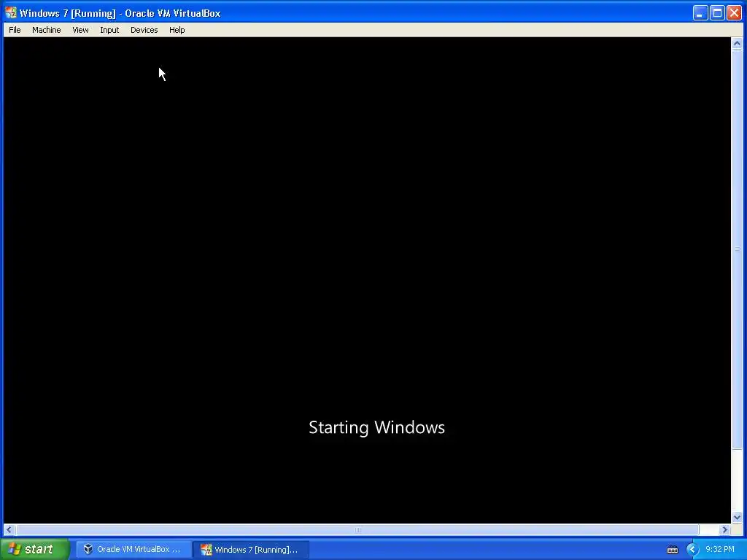The width and height of the screenshot is (747, 560).
Task: Expand hidden system tray icons arrow
Action: pyautogui.click(x=692, y=550)
